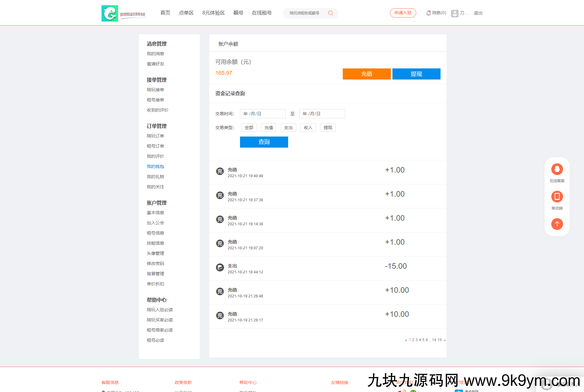Open the end date picker
The width and height of the screenshot is (584, 392).
point(322,114)
